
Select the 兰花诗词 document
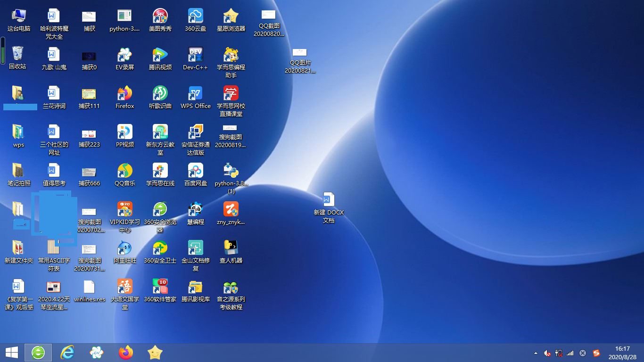click(x=54, y=98)
